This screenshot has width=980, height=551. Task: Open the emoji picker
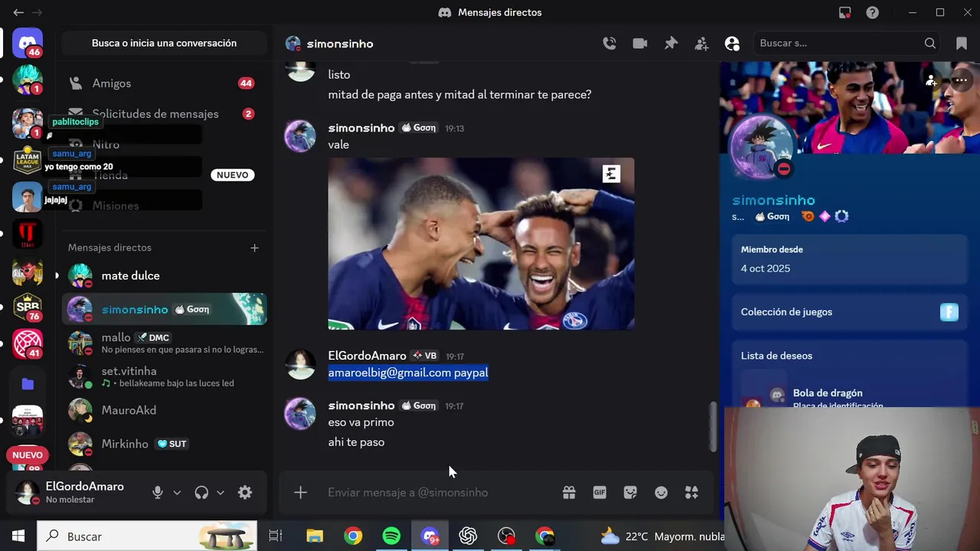[661, 493]
